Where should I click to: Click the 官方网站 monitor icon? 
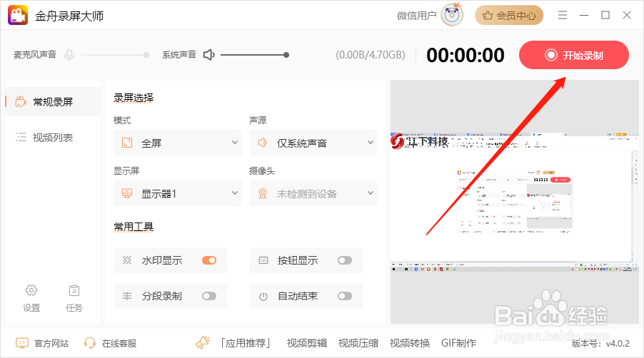[x=21, y=343]
